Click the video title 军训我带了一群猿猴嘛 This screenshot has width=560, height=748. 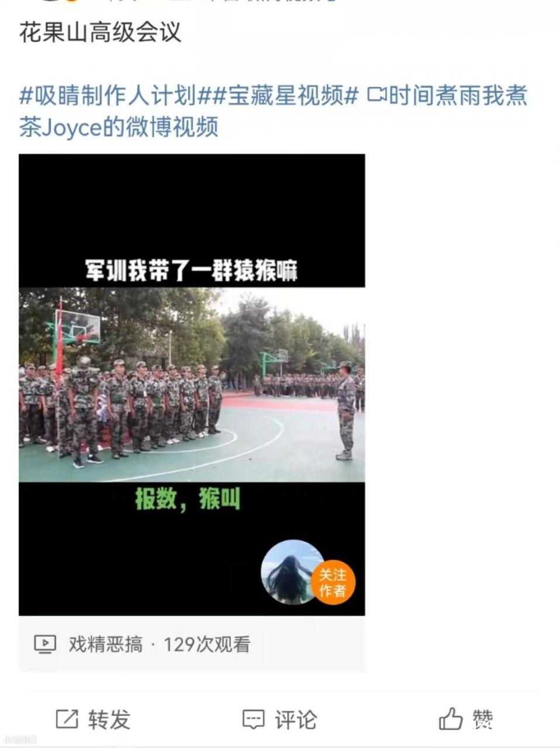tap(192, 271)
